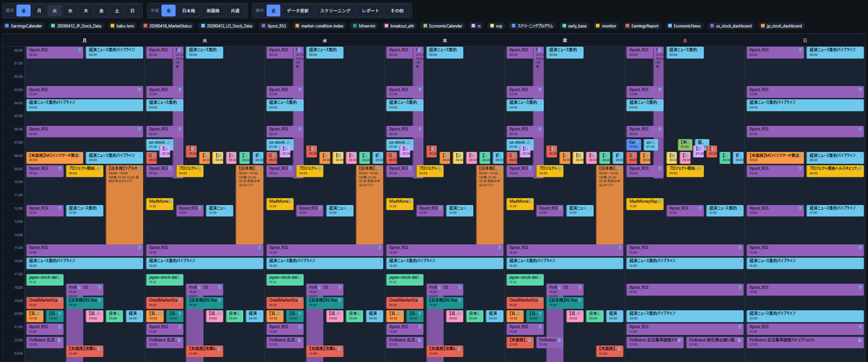Open Monday 【米国株】決算レ 22:40 event
Image resolution: width=868 pixels, height=362 pixels.
click(85, 350)
